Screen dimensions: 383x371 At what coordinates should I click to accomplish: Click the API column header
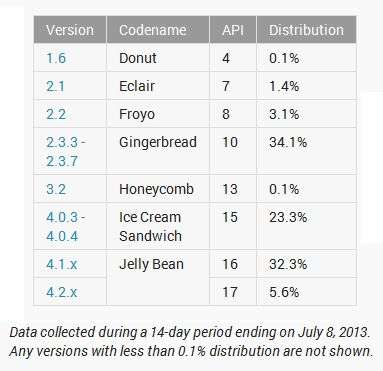pos(233,30)
